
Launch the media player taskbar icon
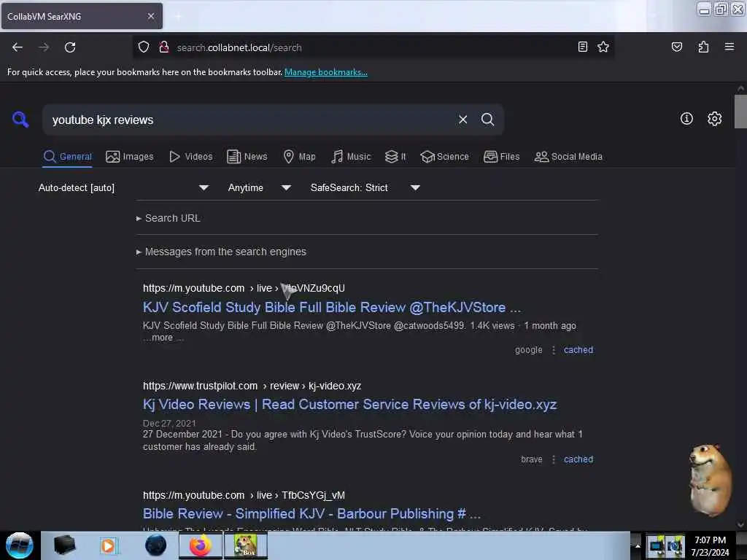108,545
